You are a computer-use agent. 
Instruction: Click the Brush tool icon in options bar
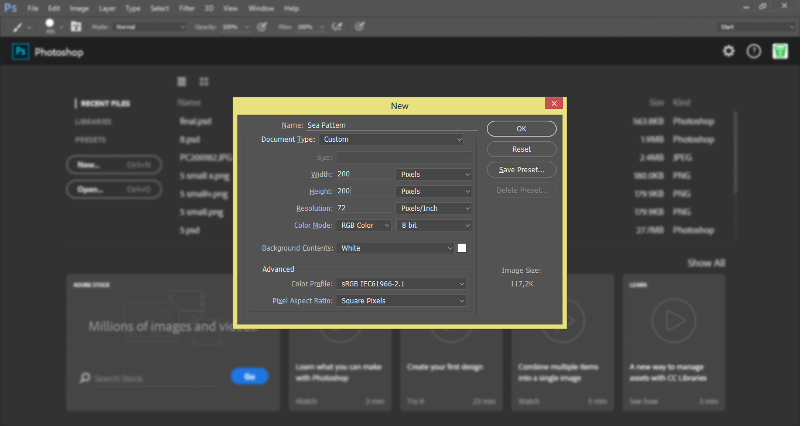(x=19, y=25)
